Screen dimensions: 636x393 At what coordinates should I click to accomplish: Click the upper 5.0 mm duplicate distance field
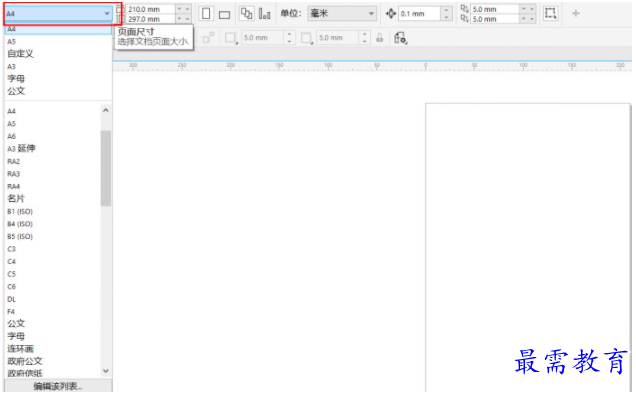coord(495,9)
